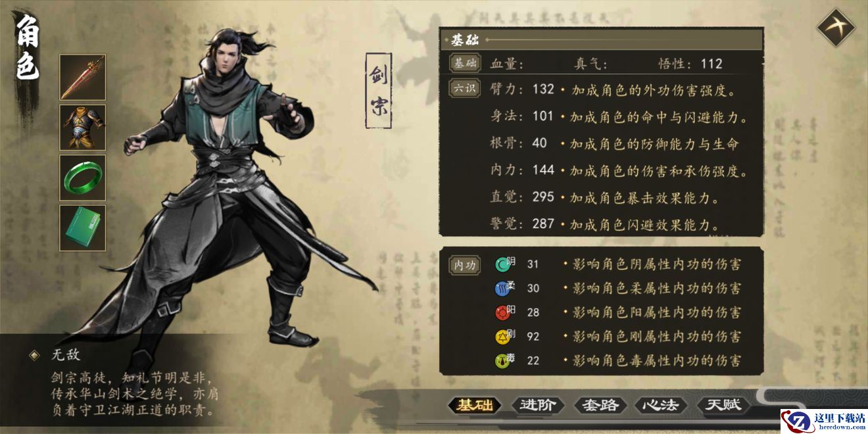The image size is (868, 434).
Task: Click the 柔 attribute icon
Action: [x=503, y=289]
